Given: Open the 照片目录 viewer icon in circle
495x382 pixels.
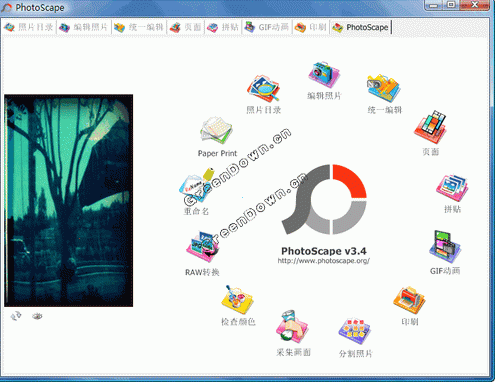Looking at the screenshot, I should click(x=263, y=89).
